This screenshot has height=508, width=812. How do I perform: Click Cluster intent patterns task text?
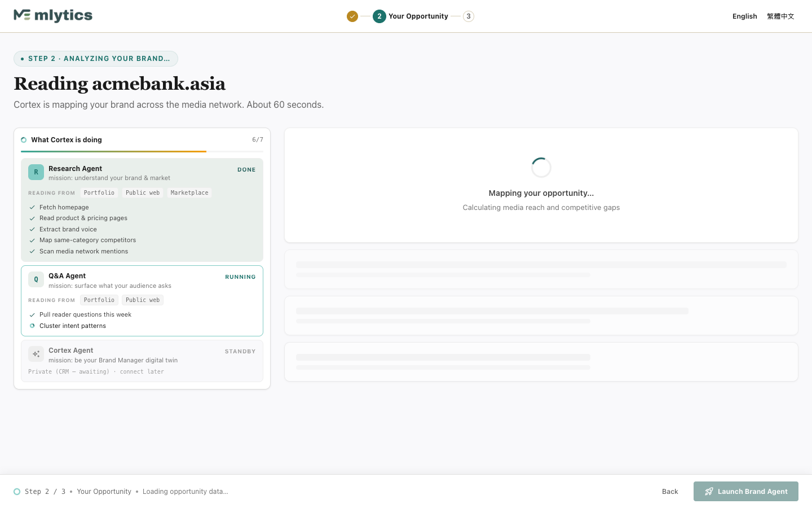[x=73, y=326]
